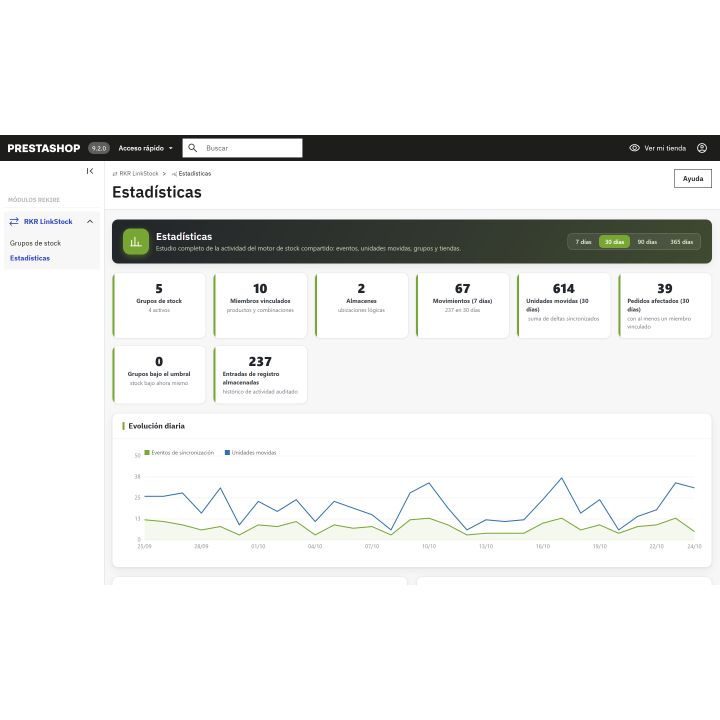Open RKR LinkStock sidebar section
The image size is (720, 720).
point(48,221)
